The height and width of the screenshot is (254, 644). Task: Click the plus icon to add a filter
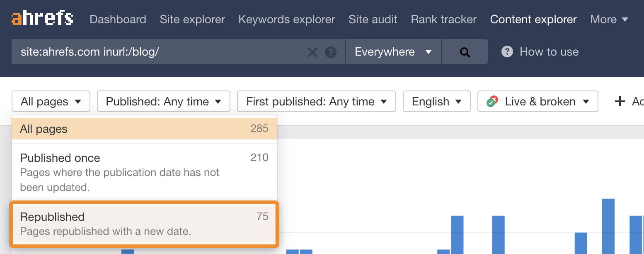620,101
